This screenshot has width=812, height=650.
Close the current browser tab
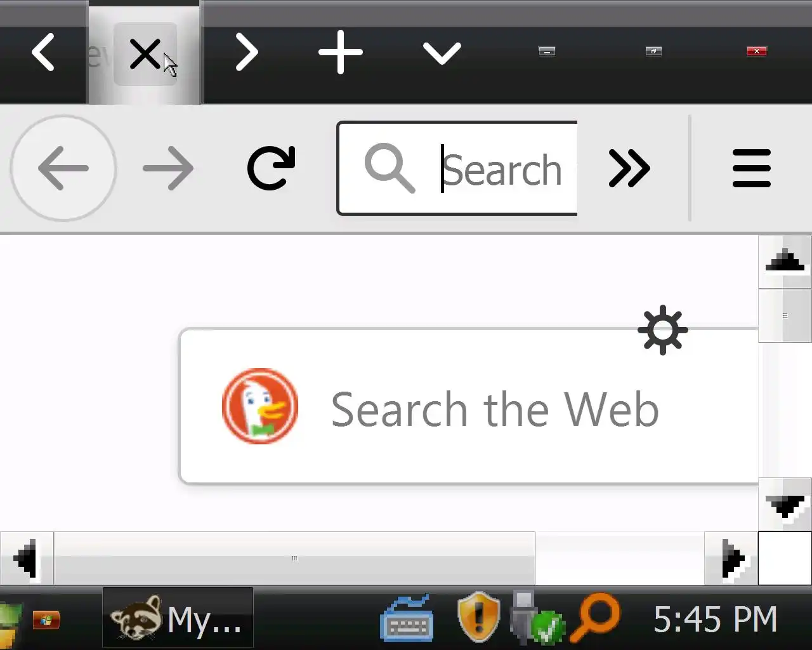145,54
